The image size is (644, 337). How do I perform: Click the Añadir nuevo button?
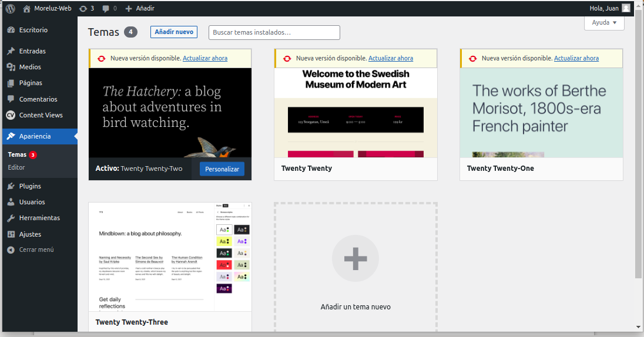(x=173, y=32)
